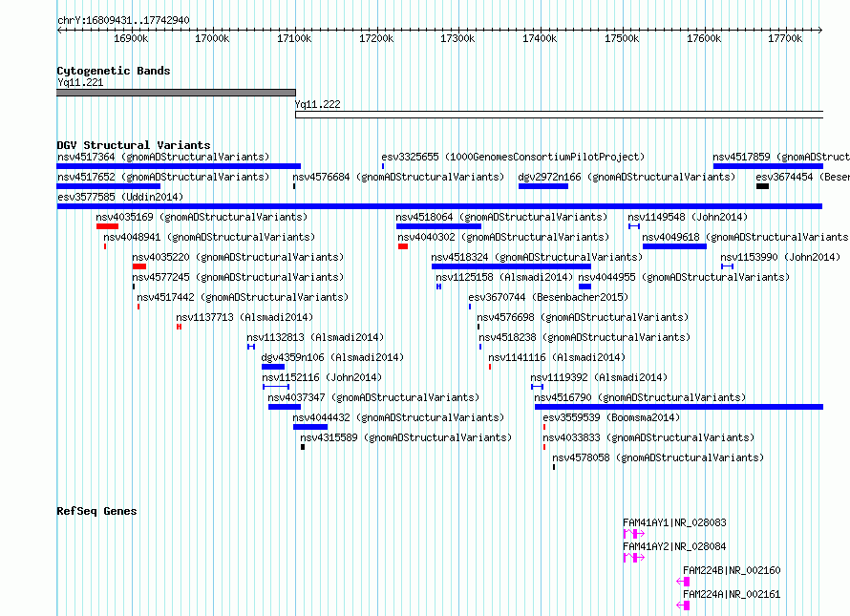Screen dimensions: 850x616
Task: Open esv3577585 (Uddin2014) label
Action: coord(120,197)
